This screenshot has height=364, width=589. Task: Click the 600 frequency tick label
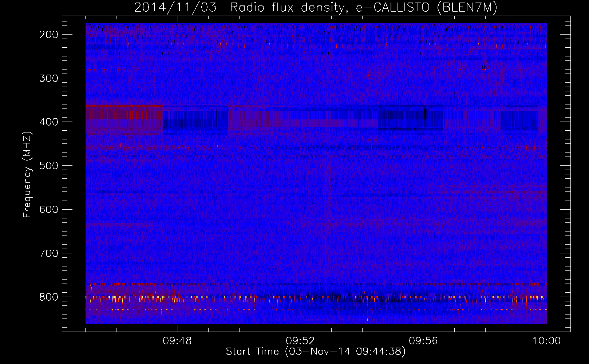pyautogui.click(x=49, y=209)
